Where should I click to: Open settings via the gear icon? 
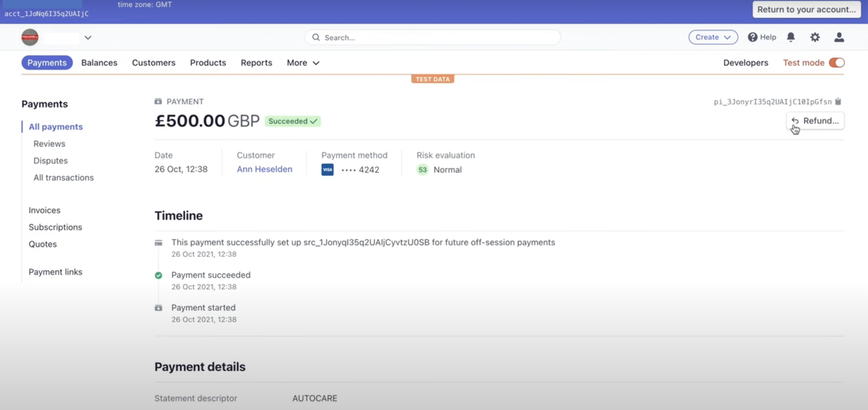815,37
